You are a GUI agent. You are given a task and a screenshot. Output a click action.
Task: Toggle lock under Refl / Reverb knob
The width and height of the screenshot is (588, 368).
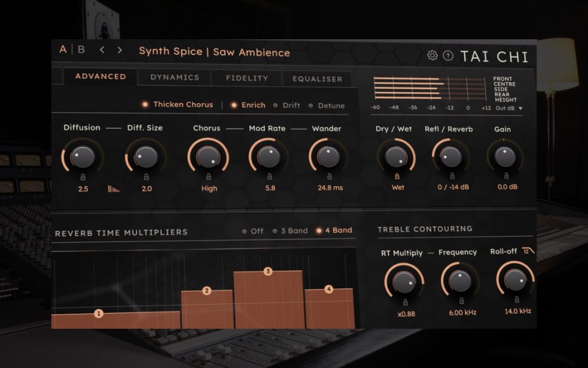click(x=452, y=176)
